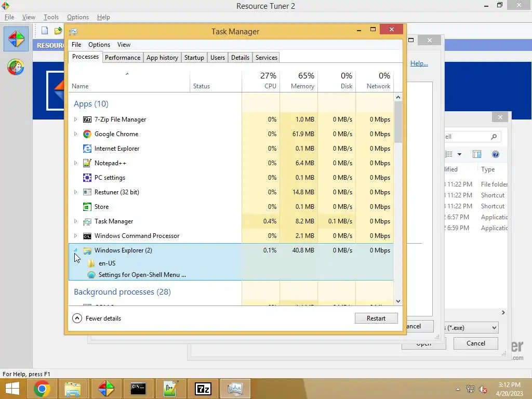Image resolution: width=532 pixels, height=399 pixels.
Task: Switch to the Startup tab
Action: (x=194, y=58)
